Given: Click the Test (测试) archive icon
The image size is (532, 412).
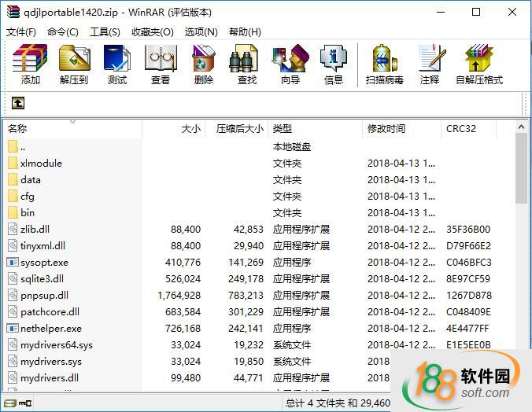Looking at the screenshot, I should click(x=117, y=64).
